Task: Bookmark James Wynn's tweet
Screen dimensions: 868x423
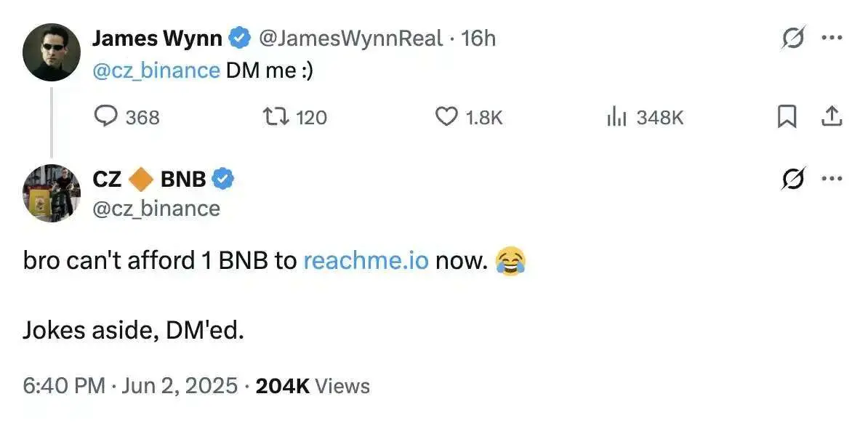Action: [x=787, y=117]
